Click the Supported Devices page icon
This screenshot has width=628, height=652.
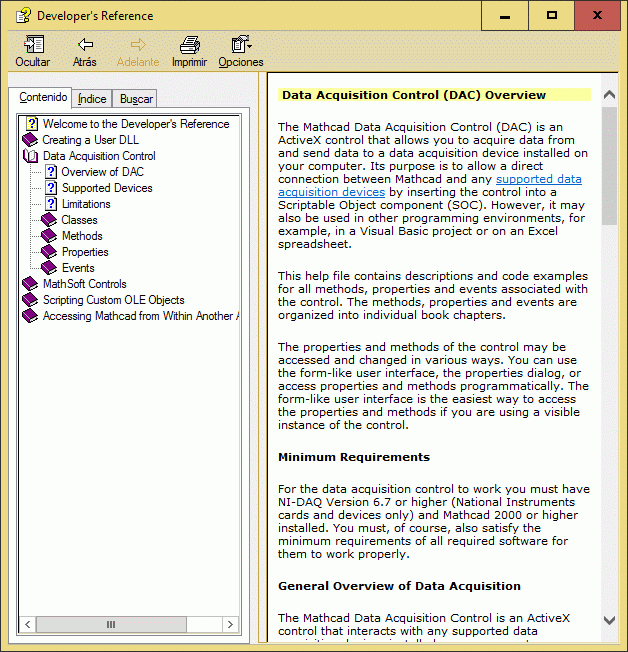pyautogui.click(x=51, y=188)
